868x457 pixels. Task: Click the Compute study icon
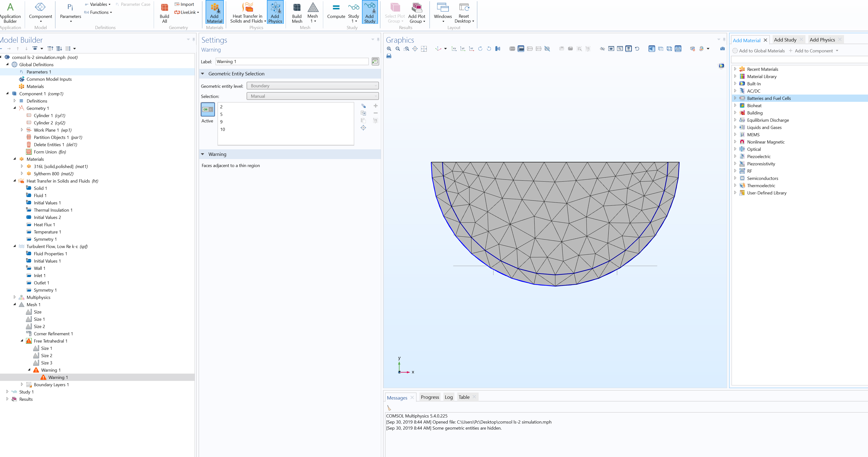tap(336, 11)
